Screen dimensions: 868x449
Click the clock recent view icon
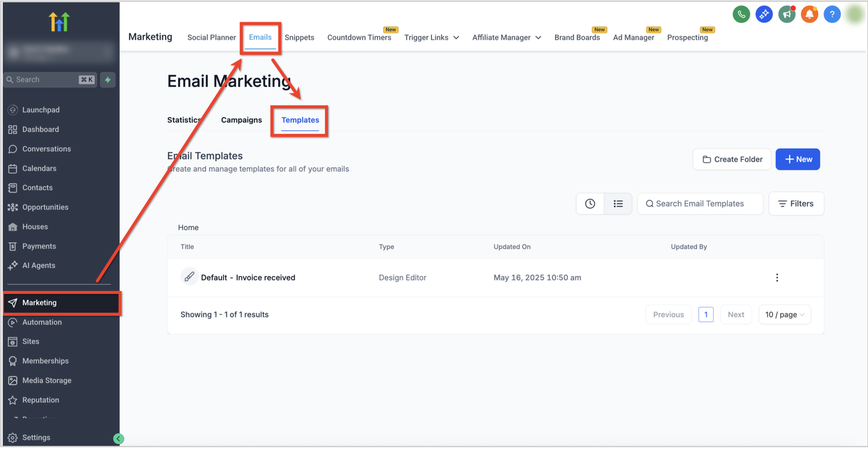590,203
